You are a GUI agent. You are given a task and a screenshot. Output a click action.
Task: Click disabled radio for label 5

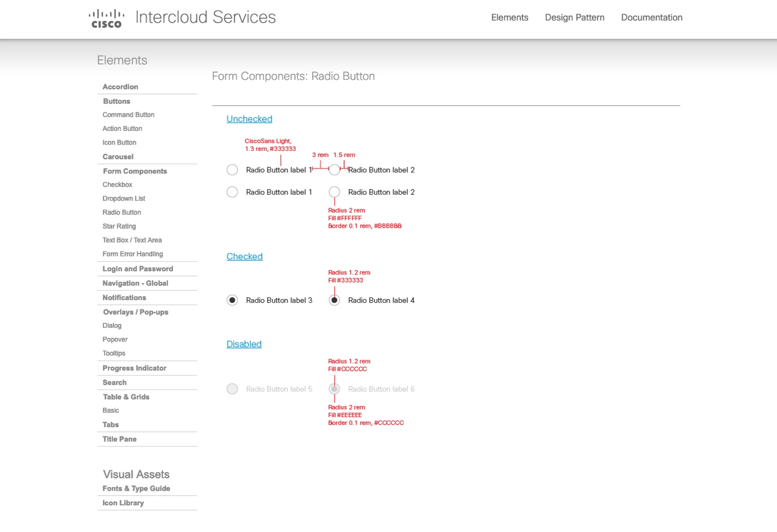coord(233,389)
